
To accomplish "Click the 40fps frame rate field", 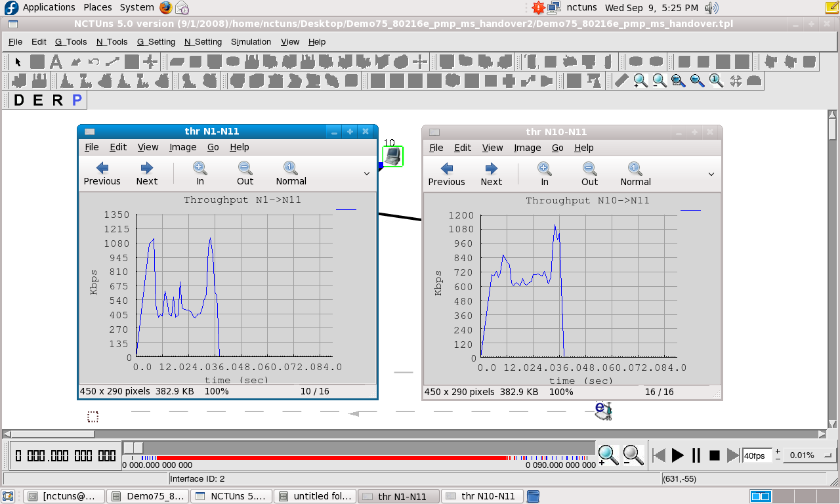I will click(757, 455).
